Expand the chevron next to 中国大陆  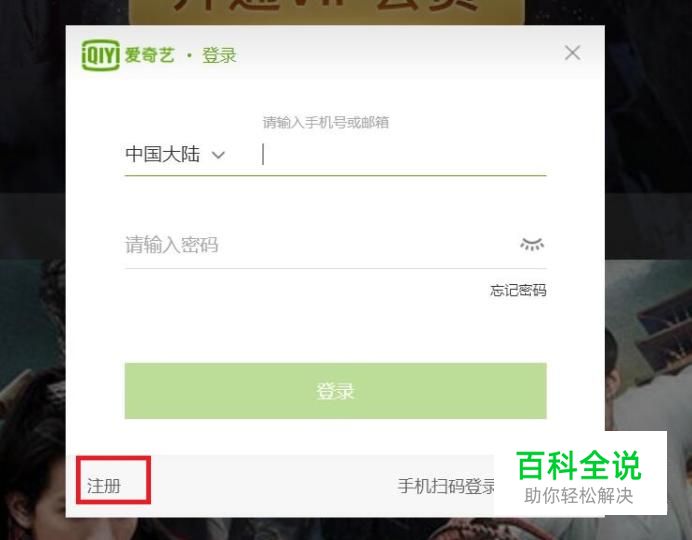218,155
